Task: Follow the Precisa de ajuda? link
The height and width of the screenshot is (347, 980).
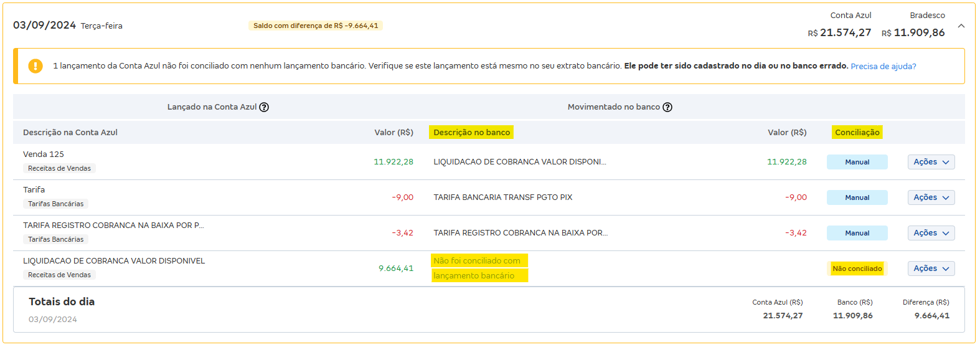Action: coord(883,67)
